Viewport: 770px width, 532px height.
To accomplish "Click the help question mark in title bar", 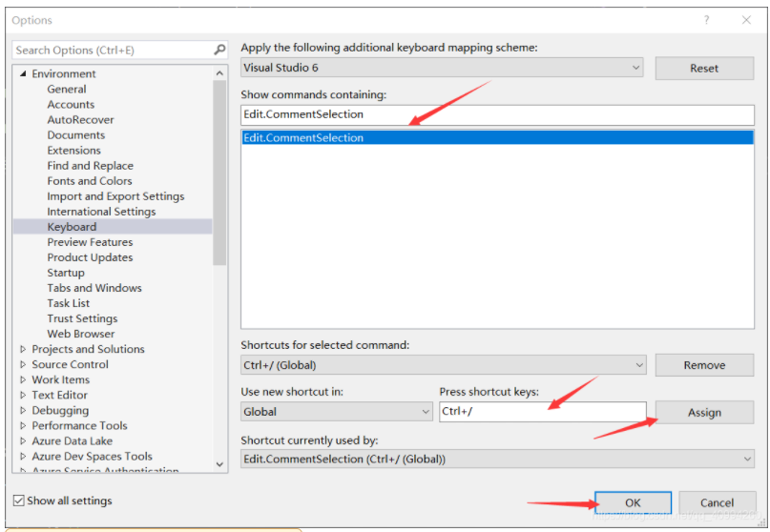I will point(707,20).
